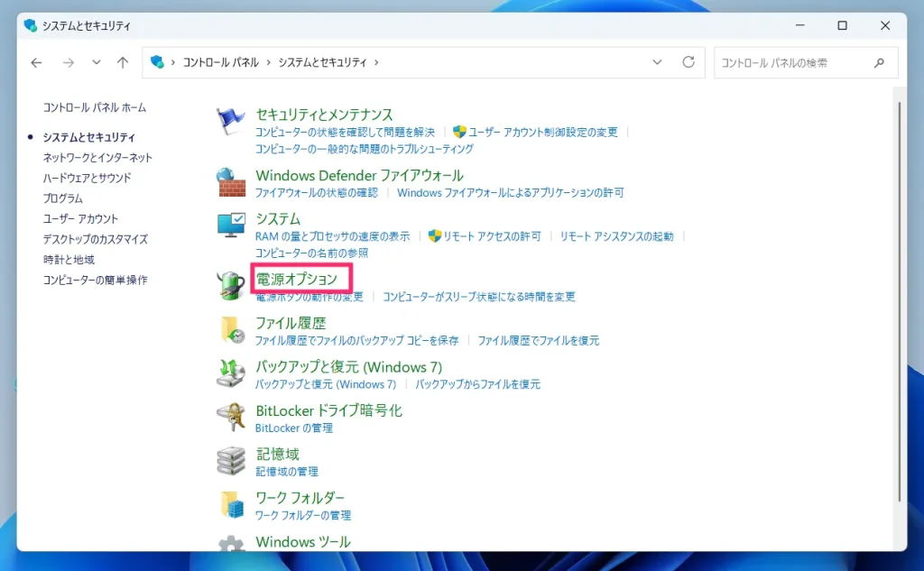Click 記憶域の管理 link

pyautogui.click(x=286, y=472)
